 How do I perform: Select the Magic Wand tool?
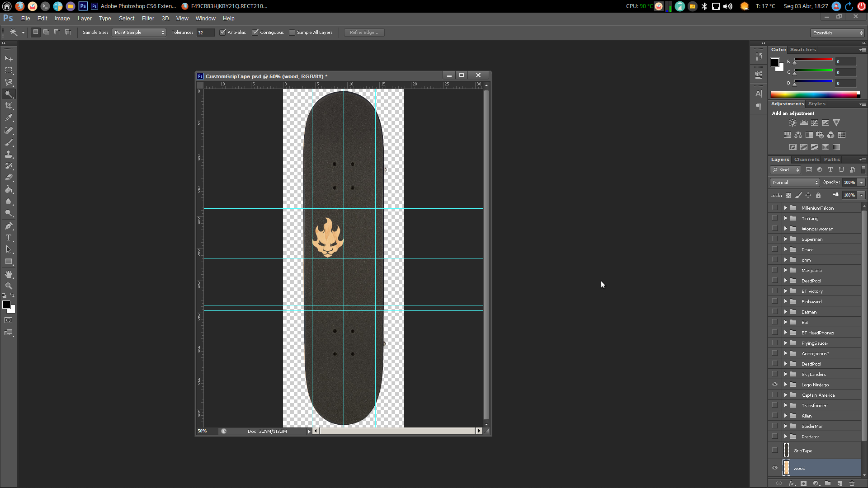(x=9, y=94)
